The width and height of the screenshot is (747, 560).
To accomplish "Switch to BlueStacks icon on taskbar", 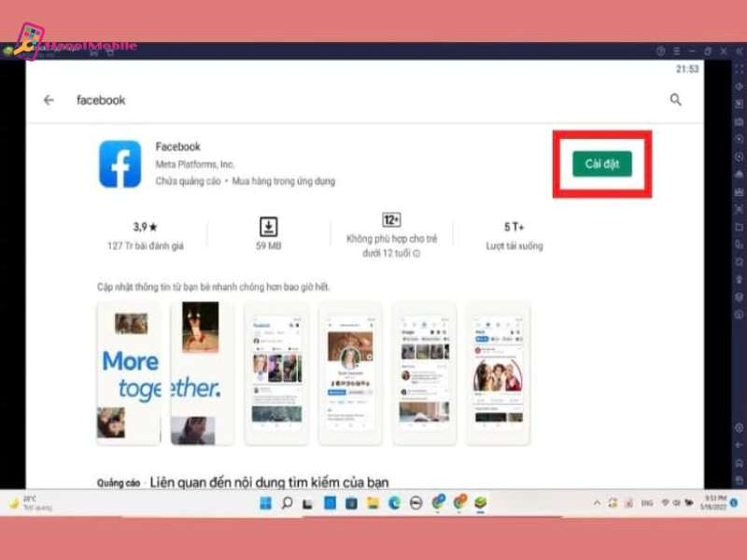I will 480,503.
